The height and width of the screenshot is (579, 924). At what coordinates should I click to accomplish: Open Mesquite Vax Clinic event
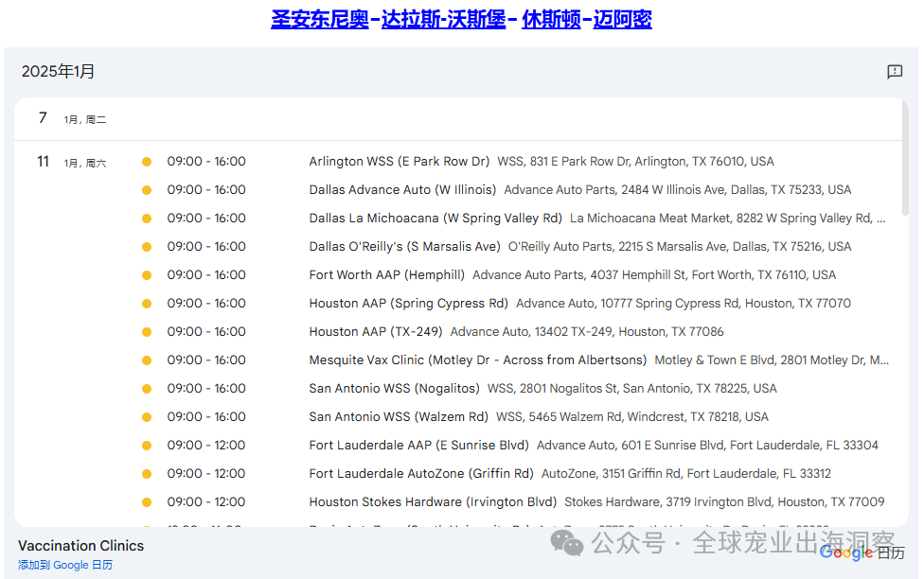click(478, 360)
